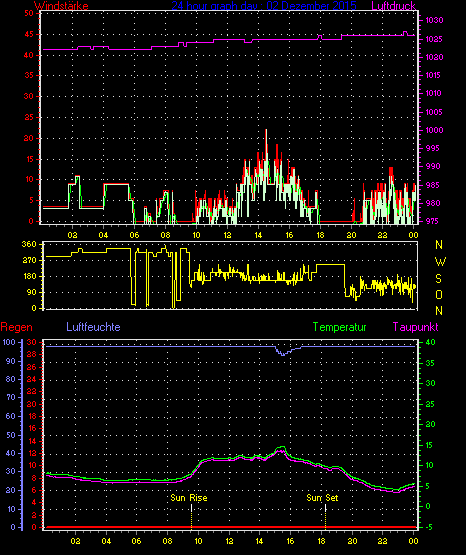Image resolution: width=466 pixels, height=555 pixels.
Task: Select the red Regen legend label
Action: point(16,327)
